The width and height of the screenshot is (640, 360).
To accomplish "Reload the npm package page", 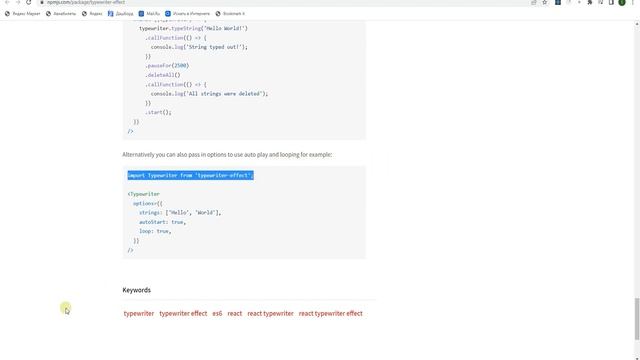I will (29, 2).
